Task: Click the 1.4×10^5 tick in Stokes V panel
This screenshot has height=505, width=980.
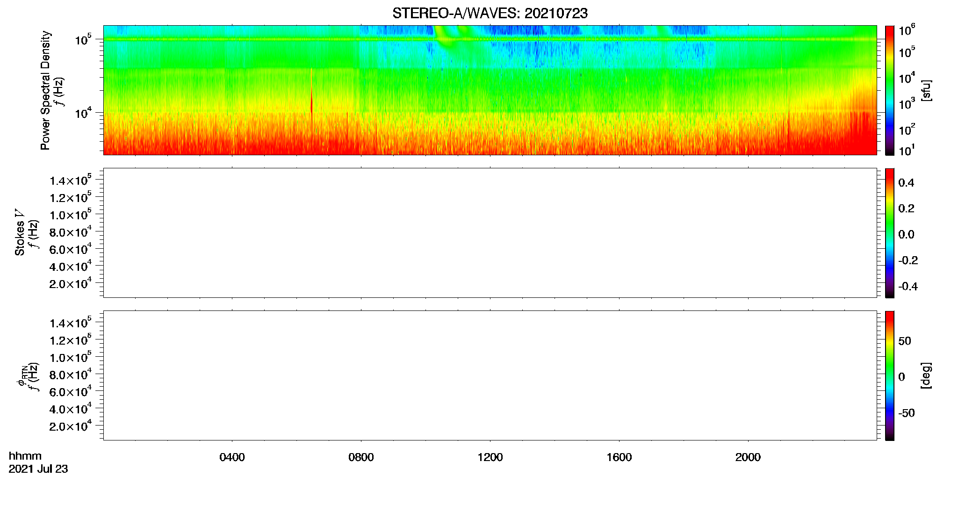Action: [71, 180]
